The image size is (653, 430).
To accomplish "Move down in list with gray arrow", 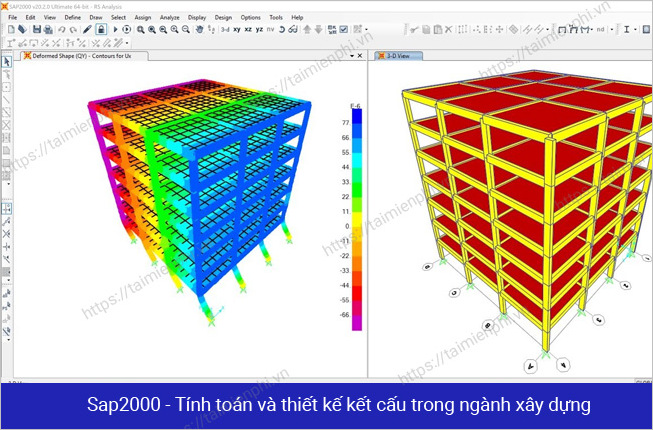I will click(x=318, y=29).
